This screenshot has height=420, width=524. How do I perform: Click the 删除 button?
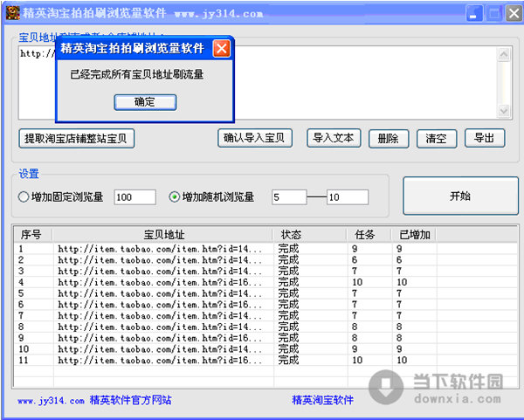389,138
